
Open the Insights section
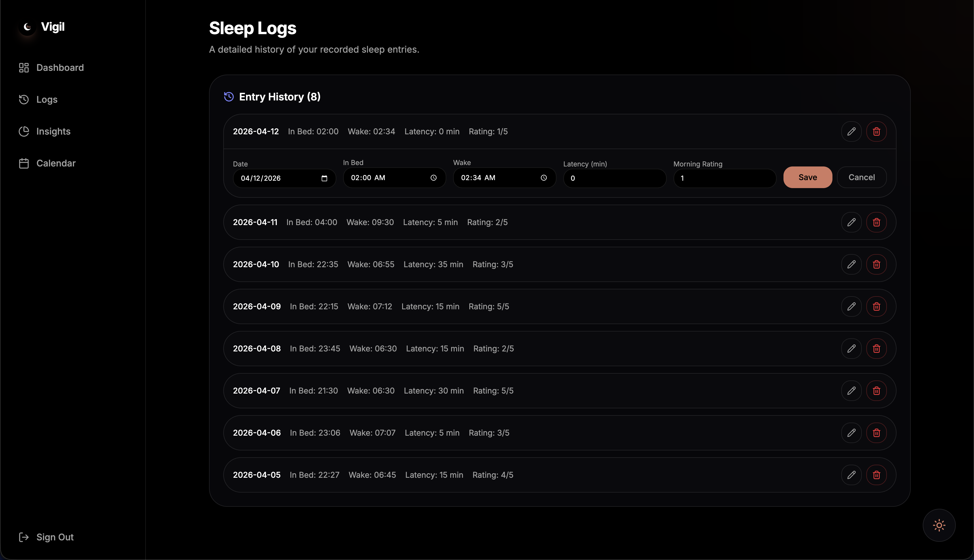point(53,131)
